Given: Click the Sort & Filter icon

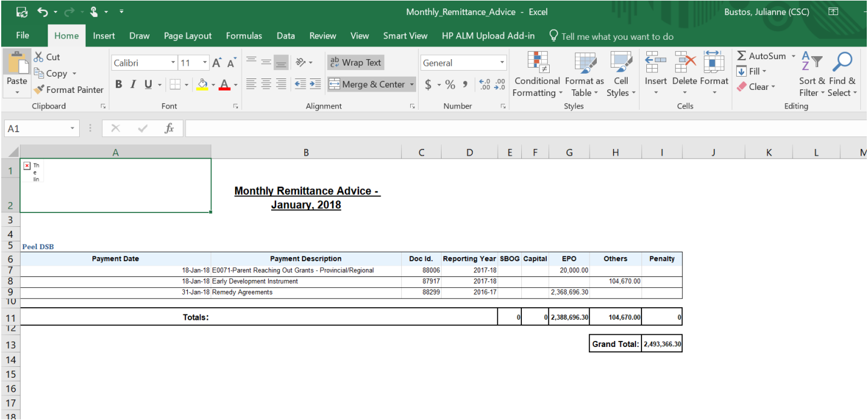Looking at the screenshot, I should point(812,62).
